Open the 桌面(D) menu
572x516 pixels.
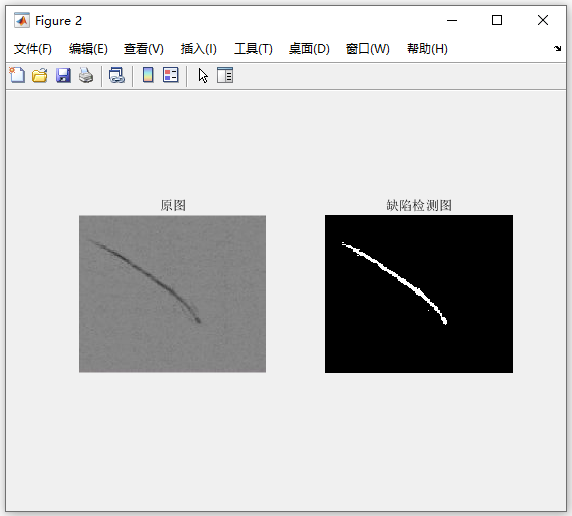(309, 49)
